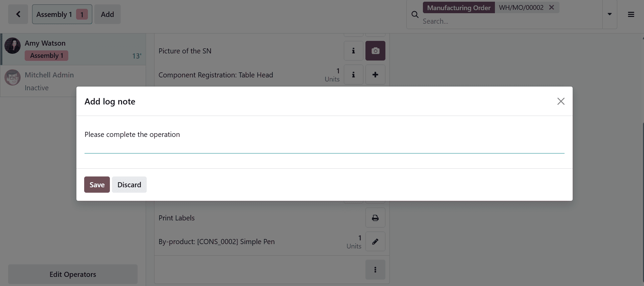Navigate back using the left arrow
This screenshot has height=286, width=644.
[x=18, y=14]
